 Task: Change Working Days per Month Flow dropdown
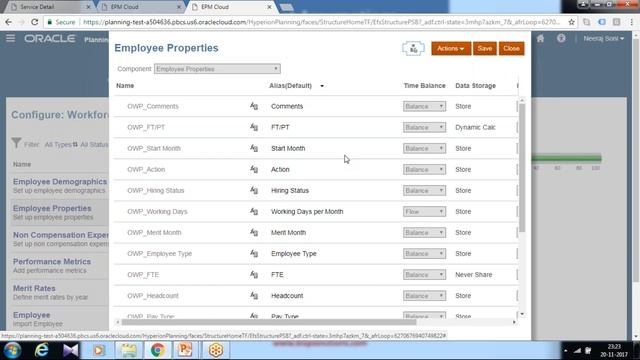tap(424, 211)
